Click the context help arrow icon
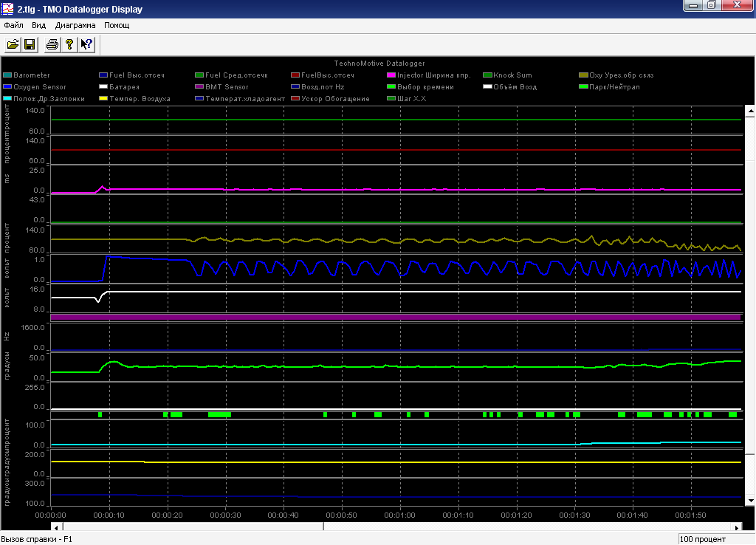This screenshot has height=545, width=756. [x=86, y=45]
